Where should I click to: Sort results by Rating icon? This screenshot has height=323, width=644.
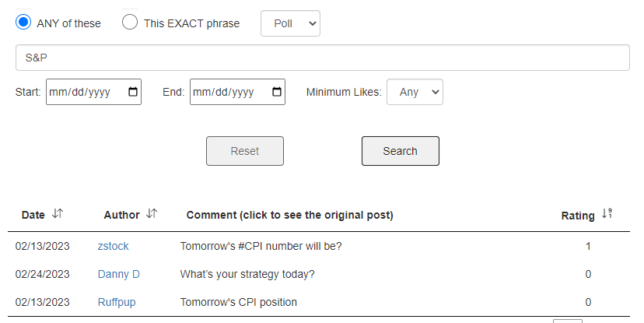(607, 214)
